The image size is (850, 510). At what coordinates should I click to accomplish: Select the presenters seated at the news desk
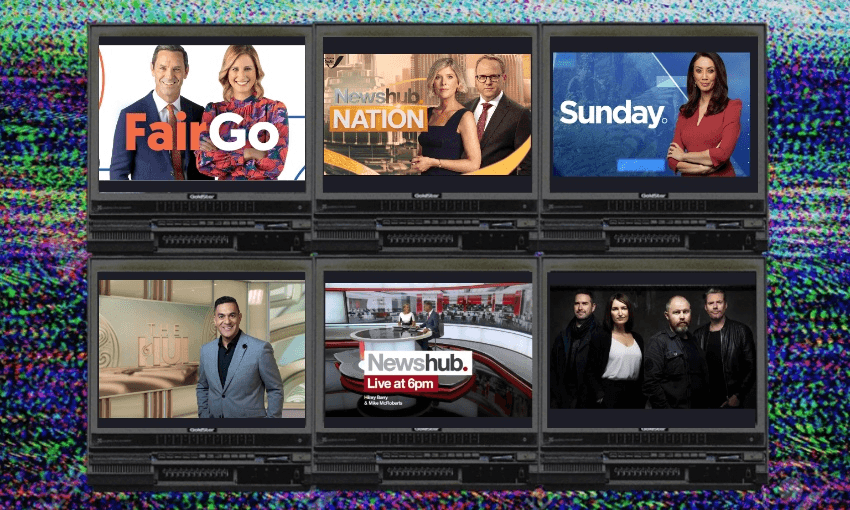[420, 320]
